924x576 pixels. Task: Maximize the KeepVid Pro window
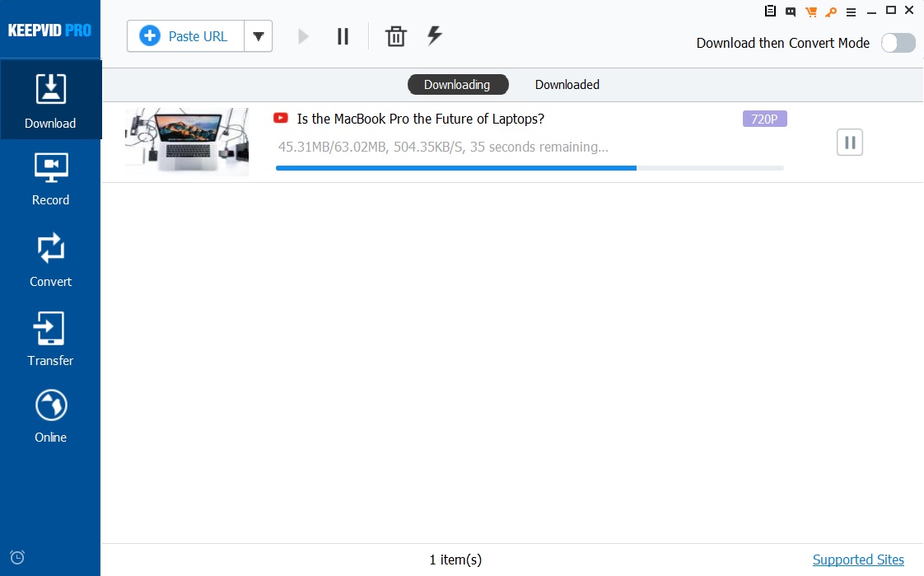coord(891,10)
